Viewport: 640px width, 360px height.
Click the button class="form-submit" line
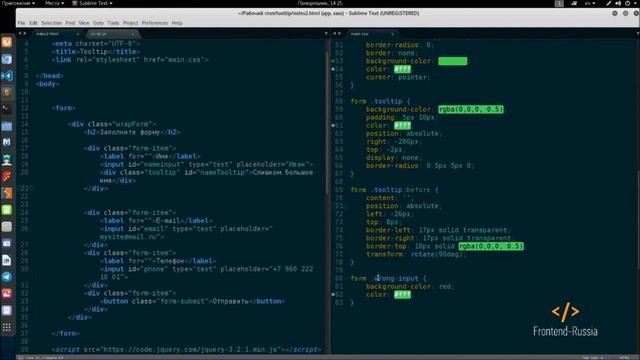click(x=192, y=301)
